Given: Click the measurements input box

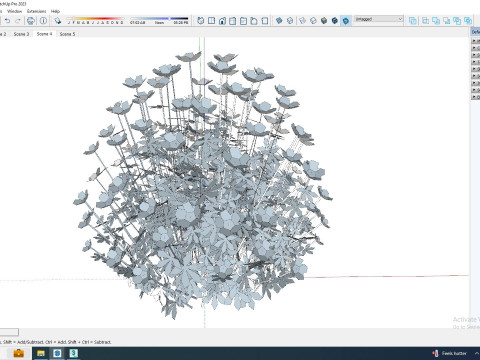Looking at the screenshot, I should 9,332.
